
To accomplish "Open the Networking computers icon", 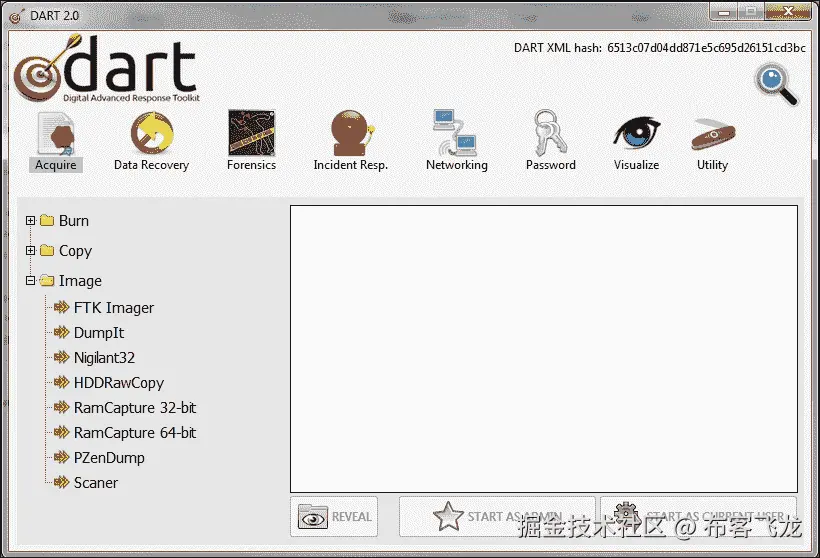I will click(454, 133).
